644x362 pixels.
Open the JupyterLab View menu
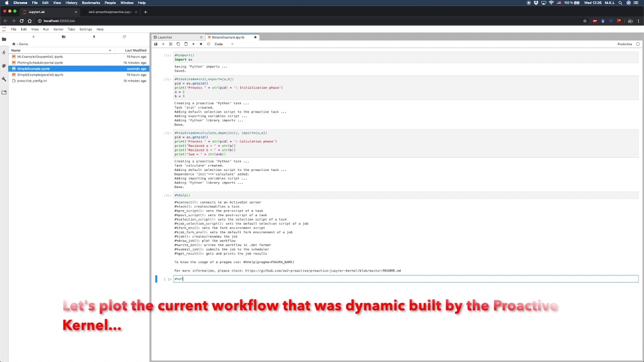click(x=35, y=29)
